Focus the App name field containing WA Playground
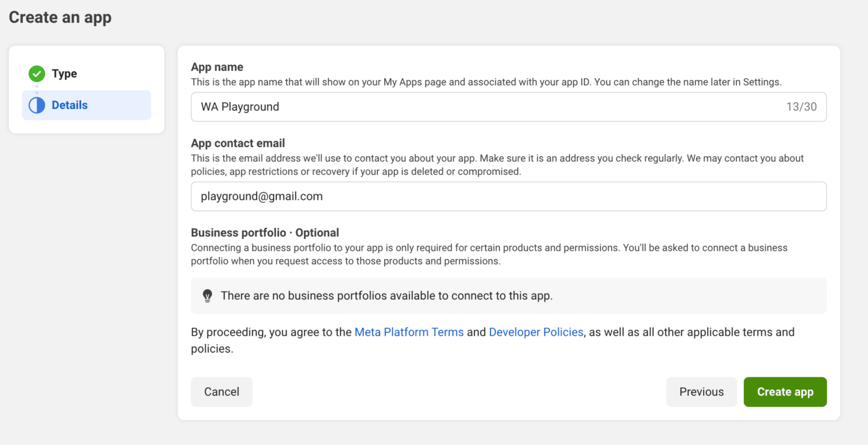This screenshot has height=445, width=868. click(508, 107)
